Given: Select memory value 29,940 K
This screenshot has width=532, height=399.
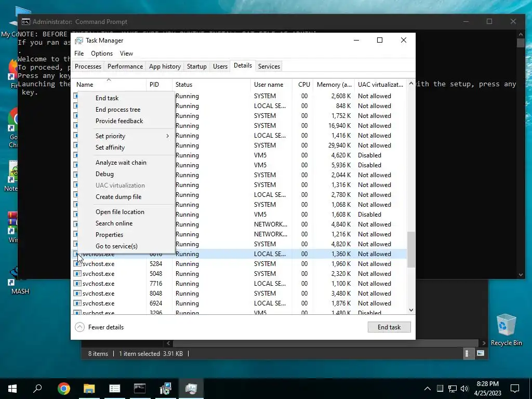Looking at the screenshot, I should point(339,145).
